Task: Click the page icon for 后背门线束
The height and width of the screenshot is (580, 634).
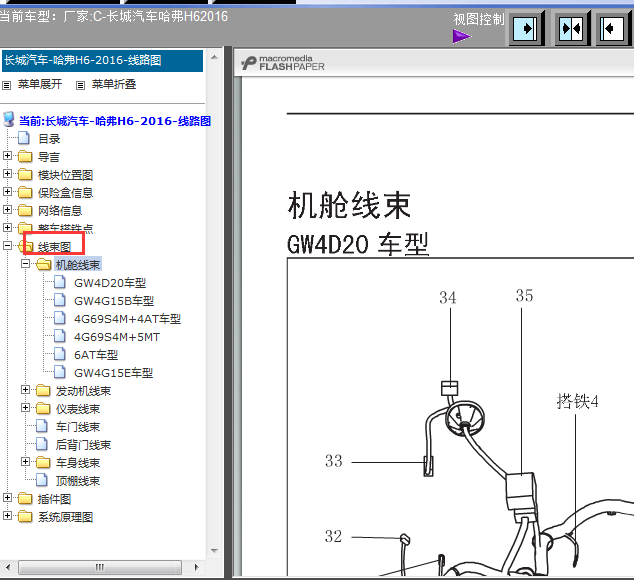Action: pos(42,444)
